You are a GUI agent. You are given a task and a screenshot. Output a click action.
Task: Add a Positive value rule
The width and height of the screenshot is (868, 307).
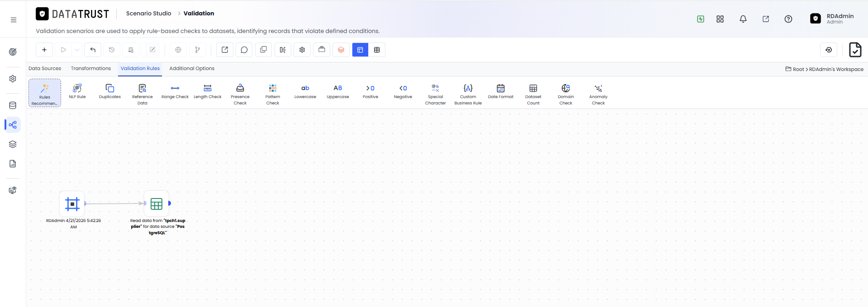[x=370, y=91]
